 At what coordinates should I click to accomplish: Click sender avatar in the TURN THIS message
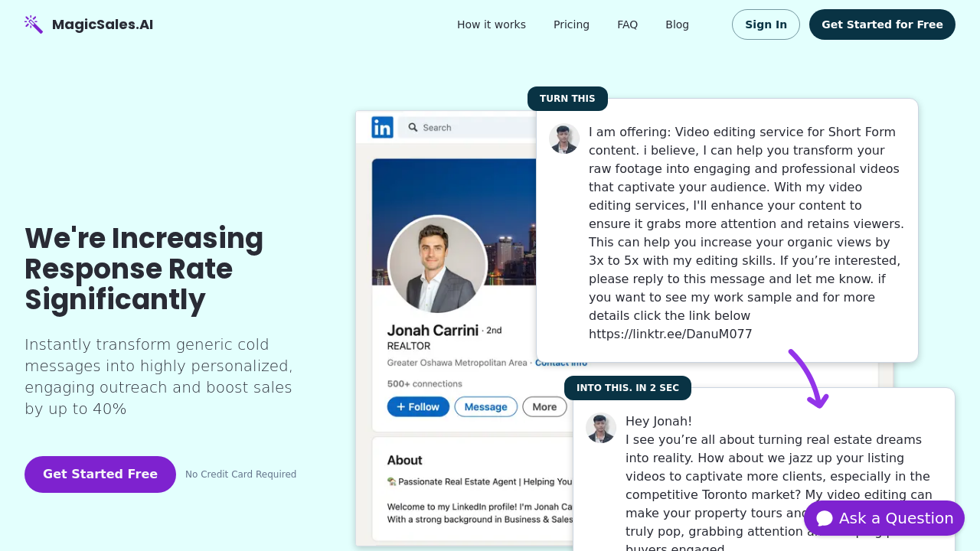coord(564,139)
